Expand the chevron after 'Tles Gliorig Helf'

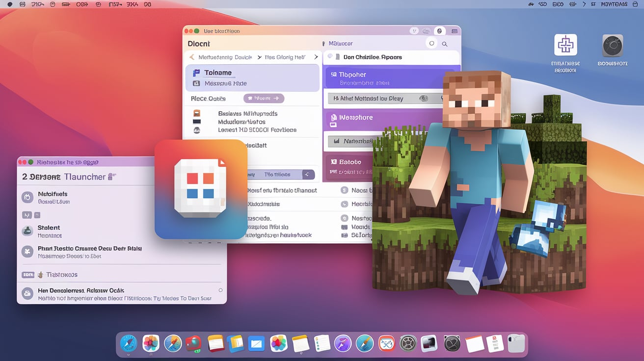[316, 57]
